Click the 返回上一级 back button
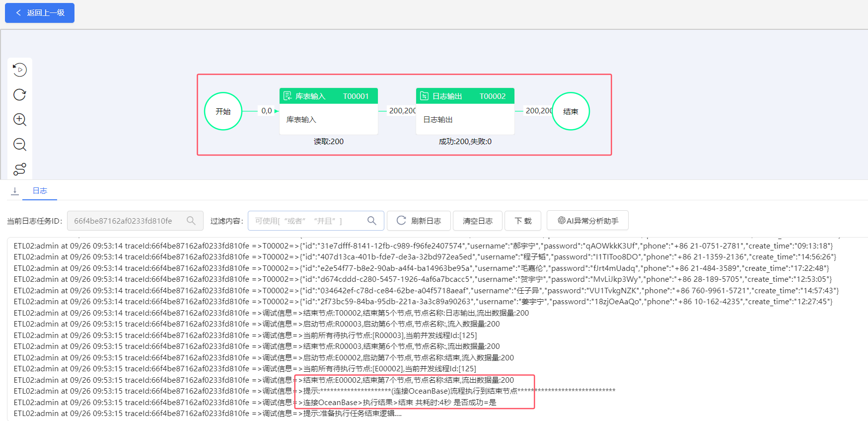This screenshot has width=868, height=421. point(40,13)
